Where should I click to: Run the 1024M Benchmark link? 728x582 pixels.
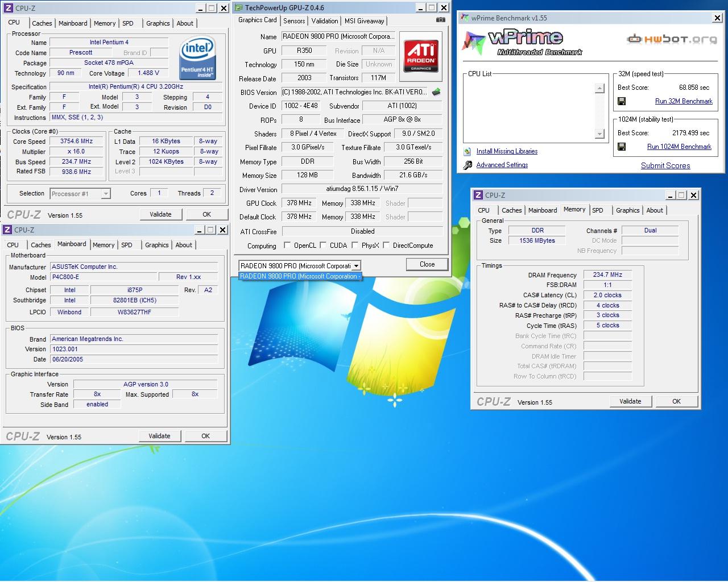(x=679, y=147)
